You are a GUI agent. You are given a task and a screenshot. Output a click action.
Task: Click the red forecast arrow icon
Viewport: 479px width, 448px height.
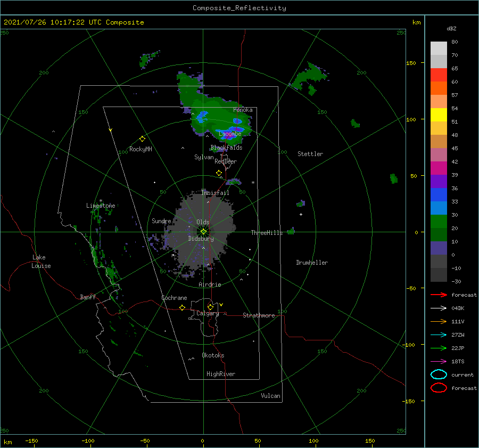439,295
